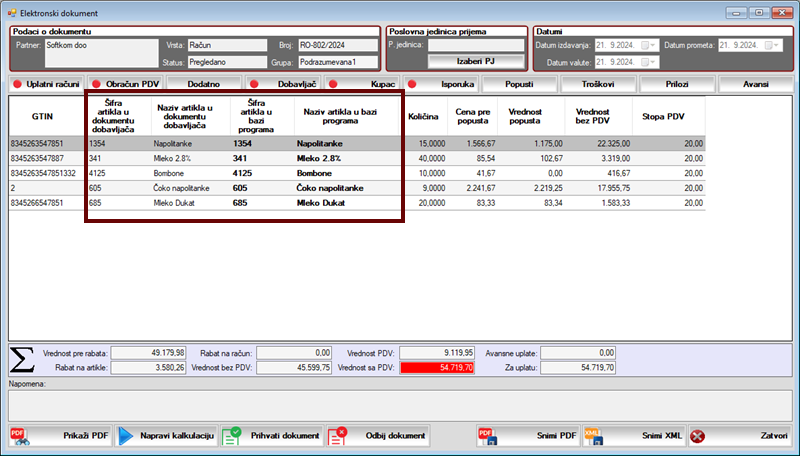Image resolution: width=800 pixels, height=456 pixels.
Task: Click the Partner field with Softkom doo
Action: (x=102, y=53)
